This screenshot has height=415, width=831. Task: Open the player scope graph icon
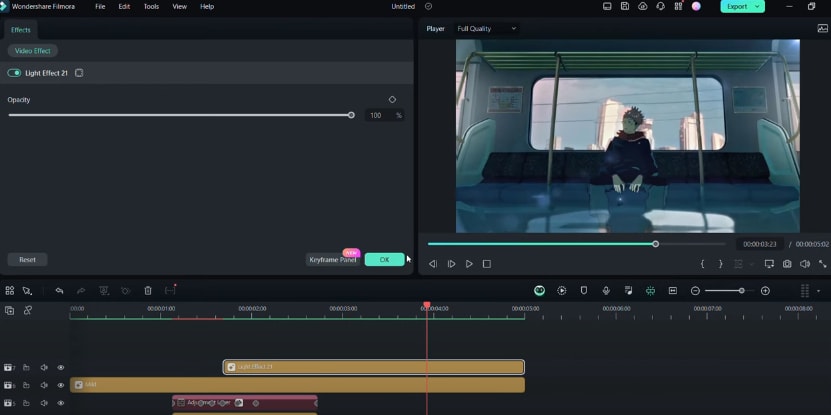click(x=823, y=29)
